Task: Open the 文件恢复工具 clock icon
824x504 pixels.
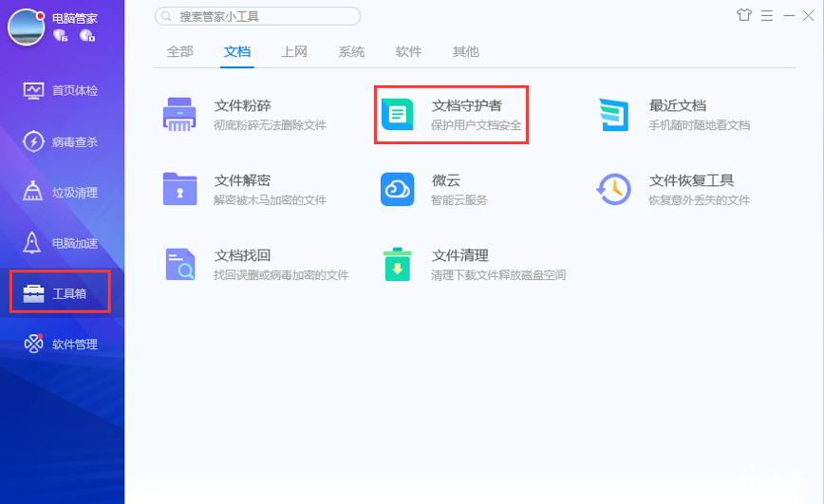Action: pyautogui.click(x=614, y=189)
